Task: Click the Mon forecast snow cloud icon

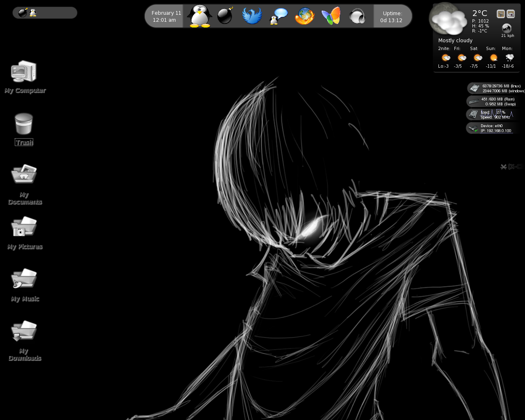Action: tap(509, 57)
